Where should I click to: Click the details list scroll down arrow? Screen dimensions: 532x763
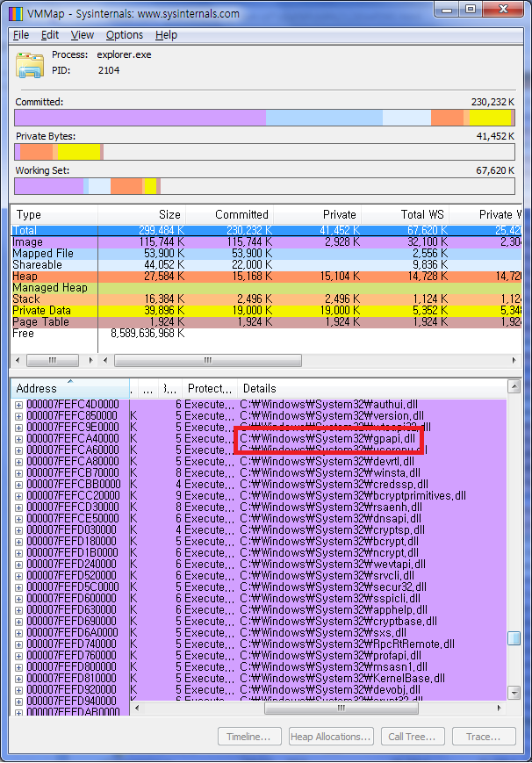[514, 692]
